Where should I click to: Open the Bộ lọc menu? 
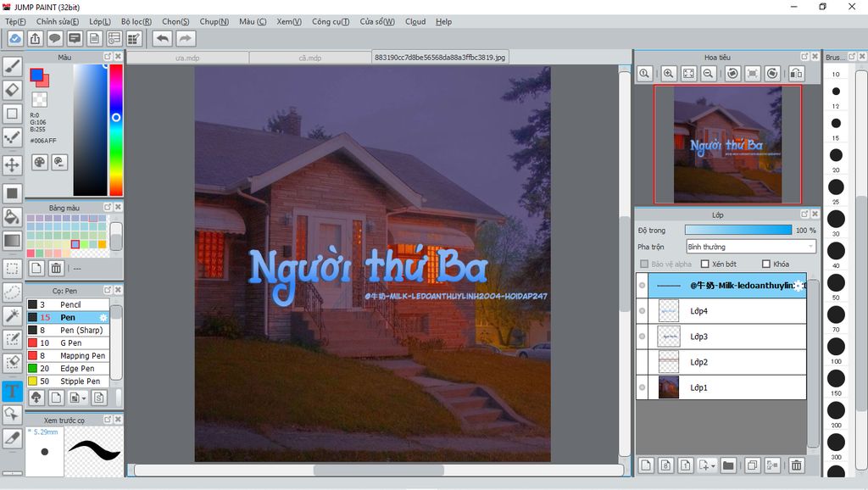[136, 21]
